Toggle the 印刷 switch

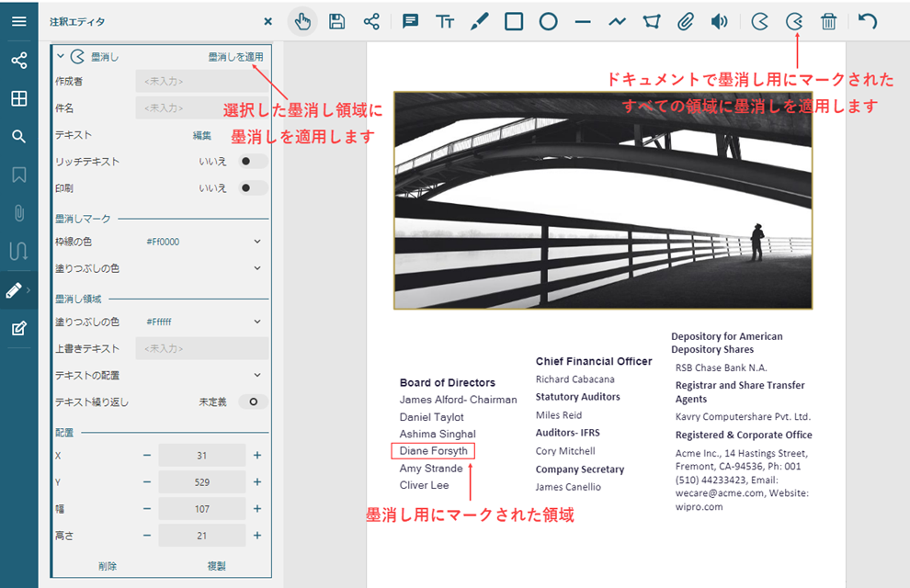point(253,187)
